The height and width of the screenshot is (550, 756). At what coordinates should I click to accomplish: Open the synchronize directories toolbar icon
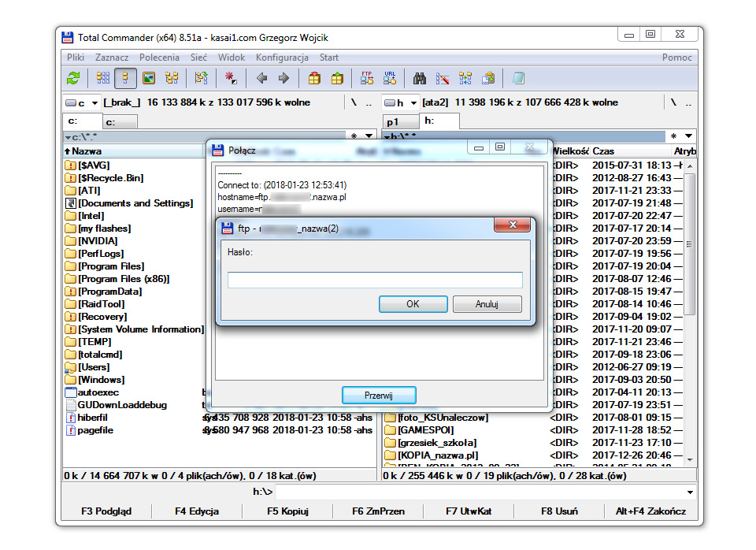tap(465, 78)
